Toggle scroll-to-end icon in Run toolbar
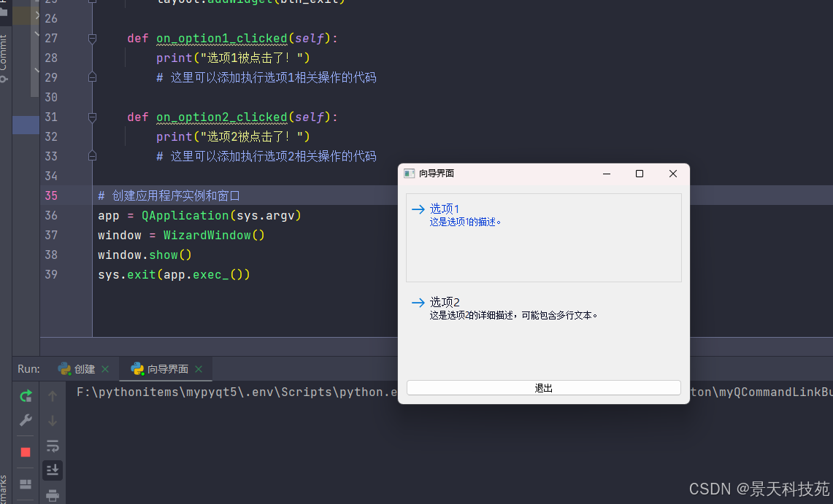 53,470
